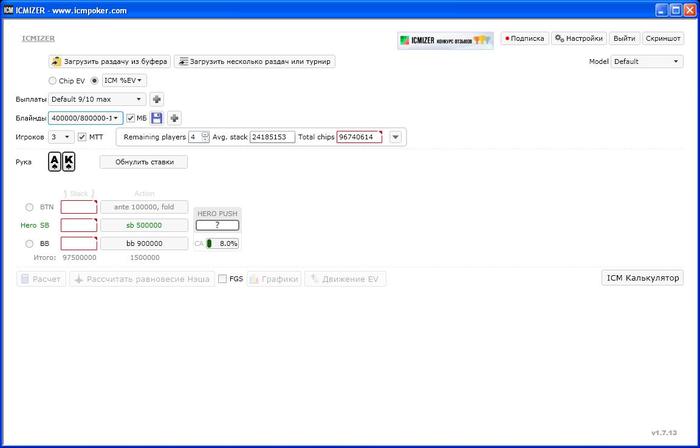Click Загрузить несколько раздач или турнир button
The width and height of the screenshot is (700, 448).
254,62
